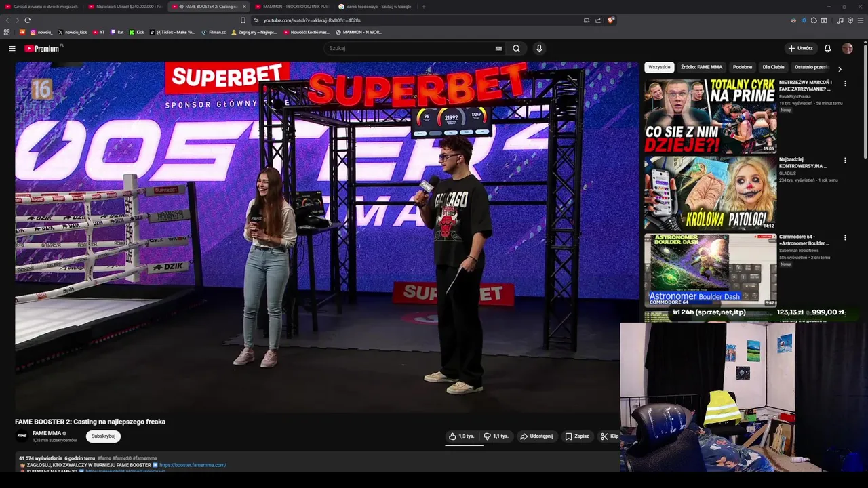Select the Podobne filter chip
868x488 pixels.
pos(743,67)
